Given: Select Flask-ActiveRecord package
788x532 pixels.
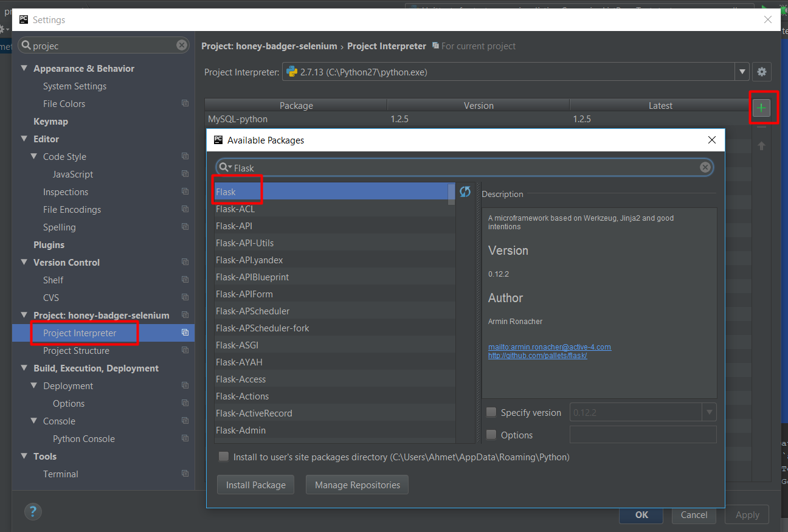Looking at the screenshot, I should 334,413.
